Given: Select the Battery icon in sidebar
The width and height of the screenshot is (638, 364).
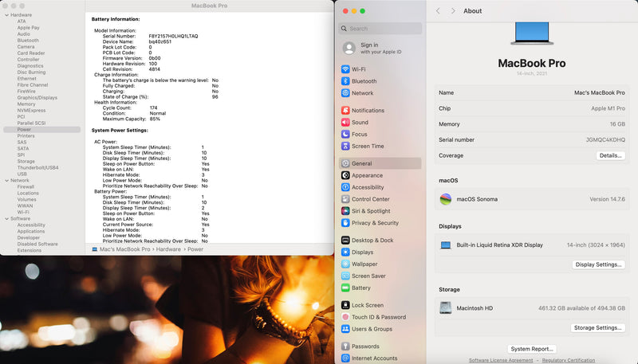Looking at the screenshot, I should [x=345, y=288].
